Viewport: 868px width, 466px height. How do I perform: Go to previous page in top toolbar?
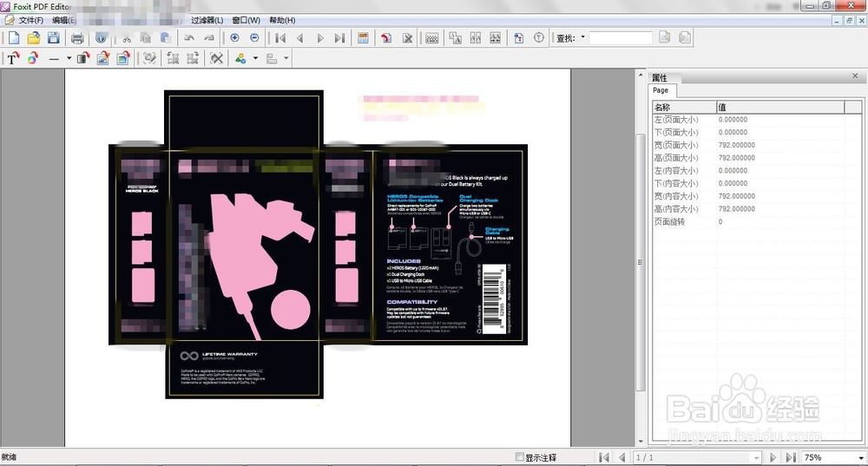point(300,37)
